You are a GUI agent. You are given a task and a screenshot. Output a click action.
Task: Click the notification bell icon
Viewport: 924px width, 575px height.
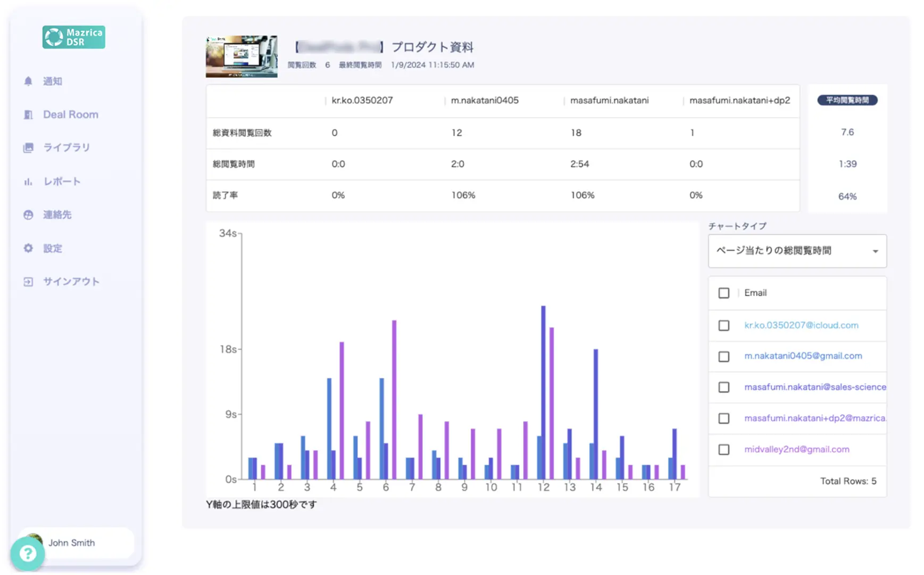coord(28,81)
